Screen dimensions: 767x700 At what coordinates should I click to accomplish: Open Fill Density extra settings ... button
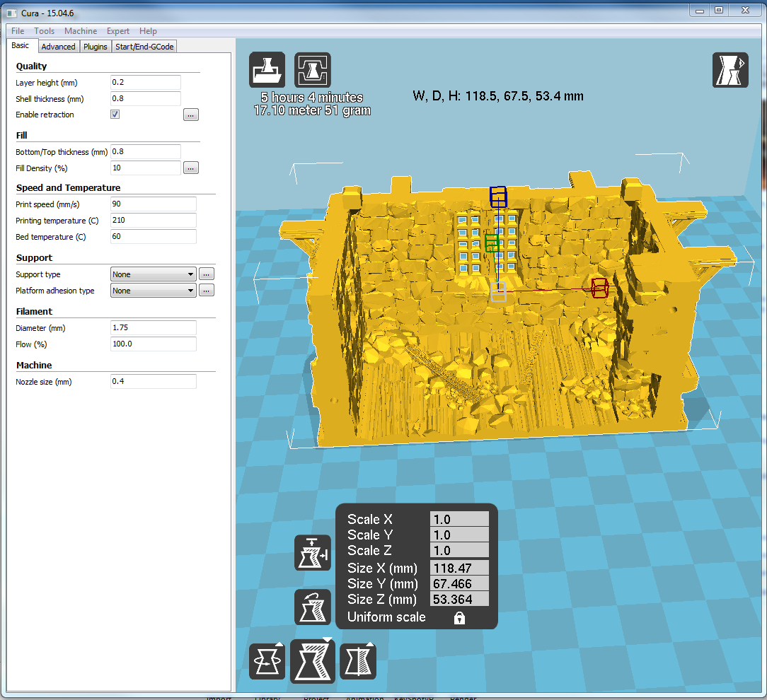click(x=190, y=168)
